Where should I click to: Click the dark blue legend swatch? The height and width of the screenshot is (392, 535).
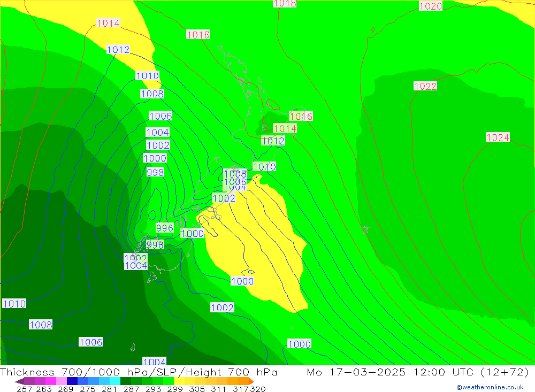[72, 381]
